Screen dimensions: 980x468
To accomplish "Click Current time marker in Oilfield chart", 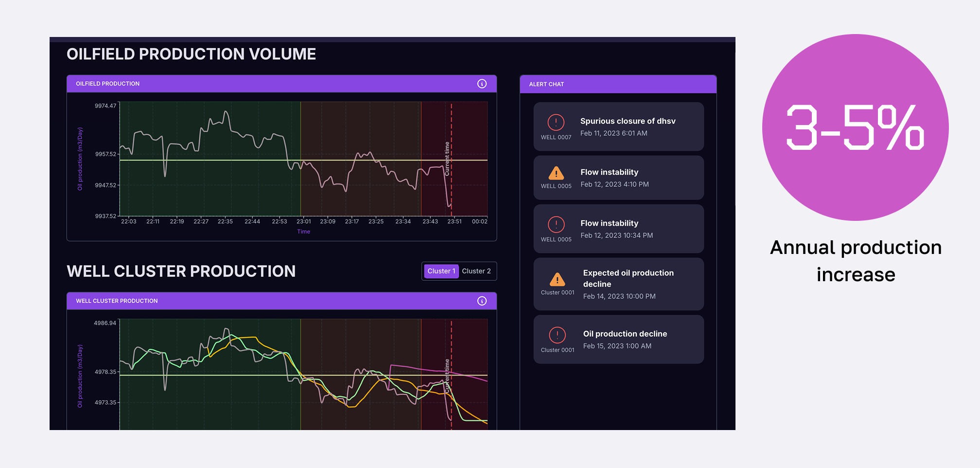I will [x=448, y=159].
